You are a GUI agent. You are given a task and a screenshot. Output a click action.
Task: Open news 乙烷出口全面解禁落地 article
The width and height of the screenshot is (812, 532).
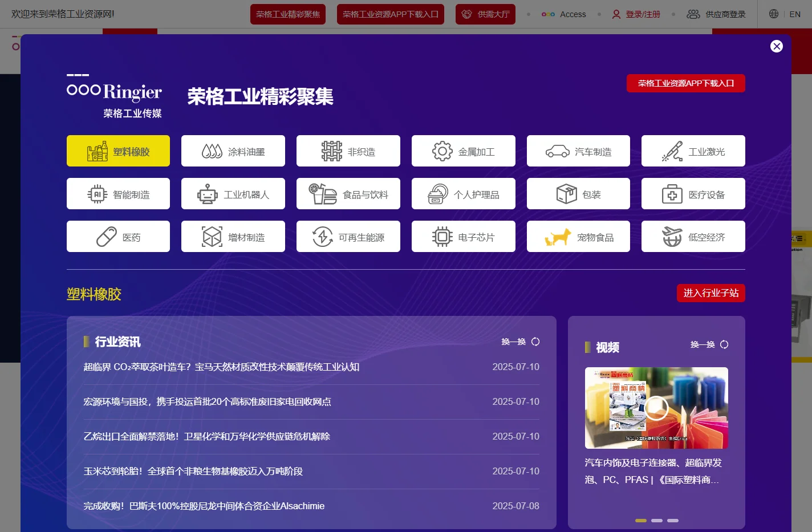point(207,437)
